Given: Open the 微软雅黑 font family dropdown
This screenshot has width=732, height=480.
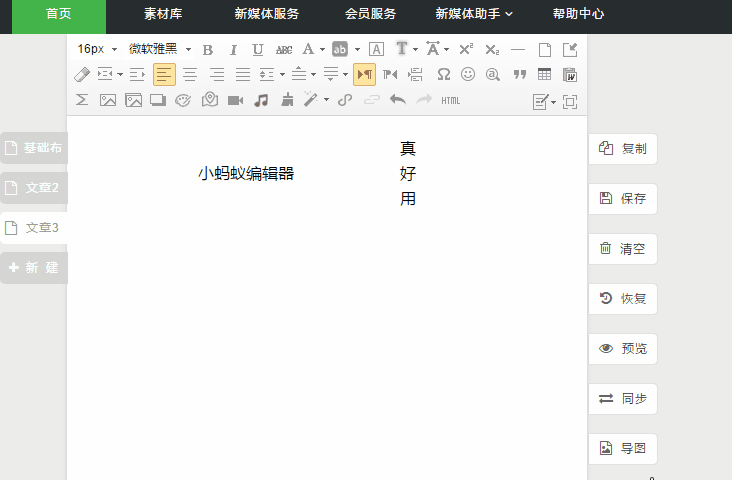Looking at the screenshot, I should click(x=159, y=49).
